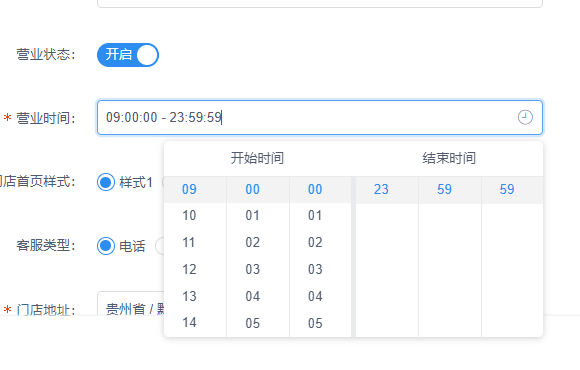Pick start minute 02
Viewport: 580px width, 370px height.
tap(258, 242)
